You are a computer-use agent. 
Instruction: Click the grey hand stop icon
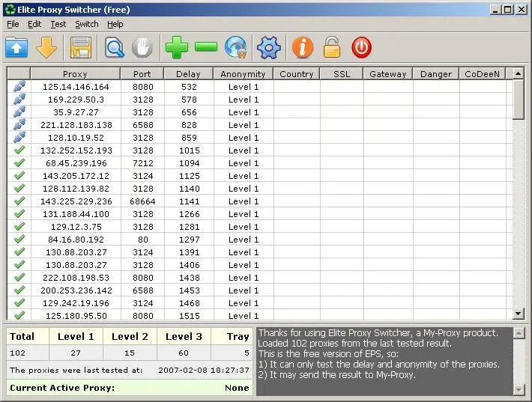pyautogui.click(x=142, y=48)
